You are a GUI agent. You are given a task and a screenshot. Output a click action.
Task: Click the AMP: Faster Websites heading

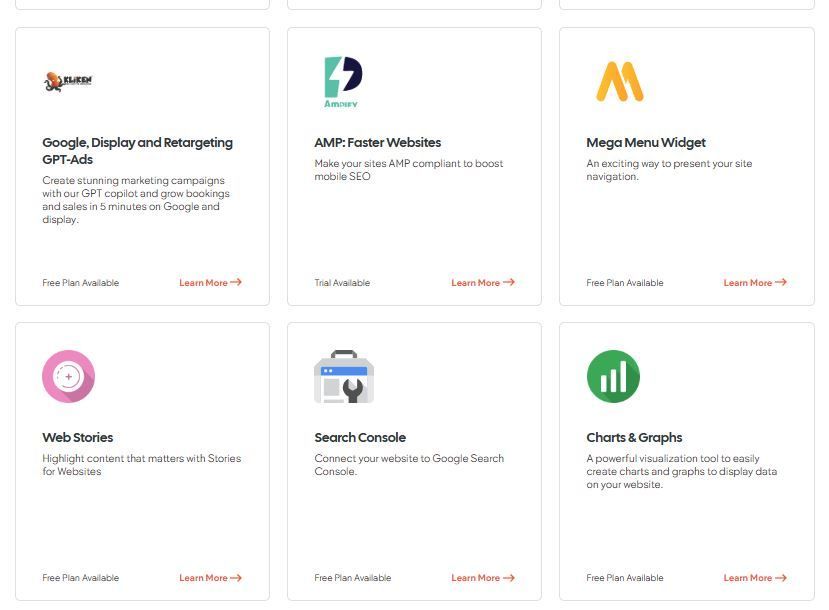377,143
